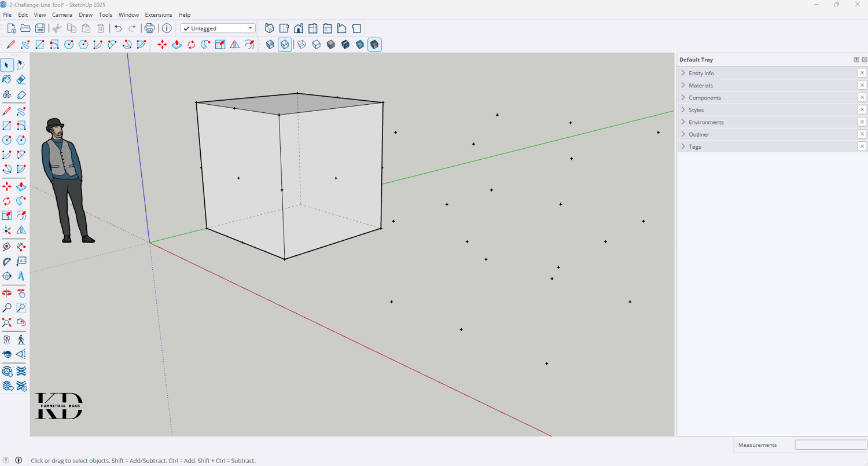868x466 pixels.
Task: Activate the Lasso Select tool
Action: coord(21,65)
